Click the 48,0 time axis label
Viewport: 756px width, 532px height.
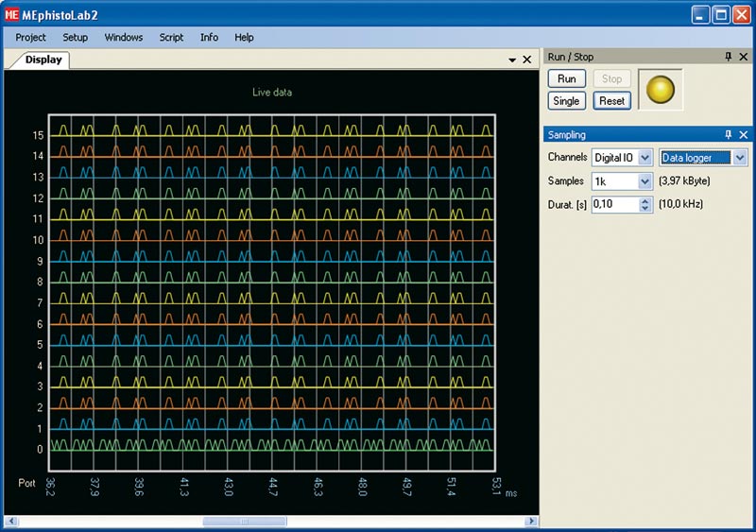click(x=363, y=487)
